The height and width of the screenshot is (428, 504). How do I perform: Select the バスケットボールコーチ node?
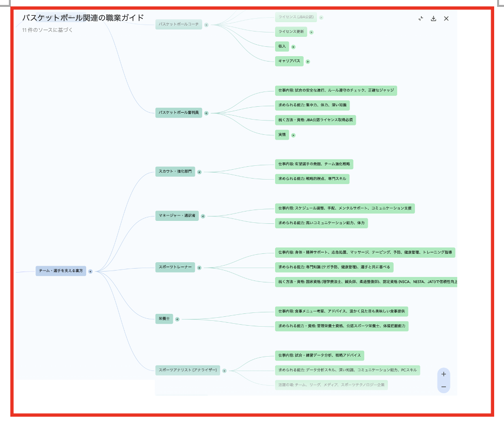[179, 25]
